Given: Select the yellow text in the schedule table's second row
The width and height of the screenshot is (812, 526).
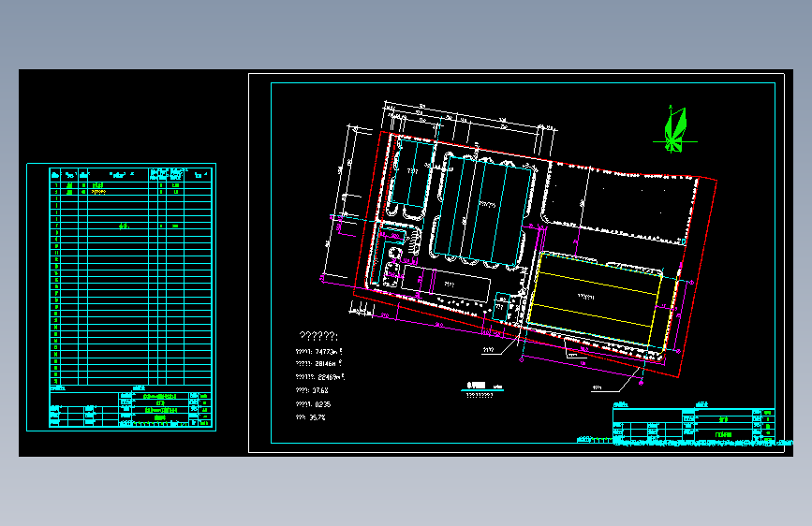Looking at the screenshot, I should tap(98, 192).
